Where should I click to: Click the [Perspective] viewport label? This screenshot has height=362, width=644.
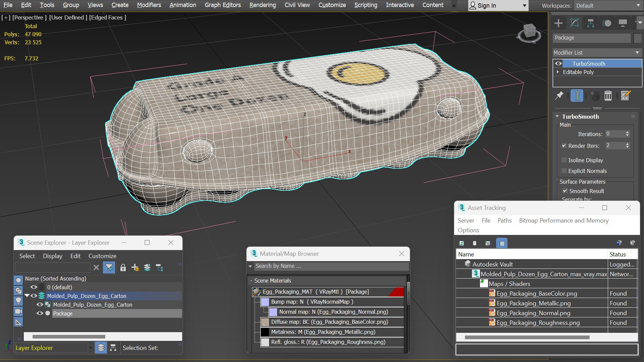pos(29,17)
